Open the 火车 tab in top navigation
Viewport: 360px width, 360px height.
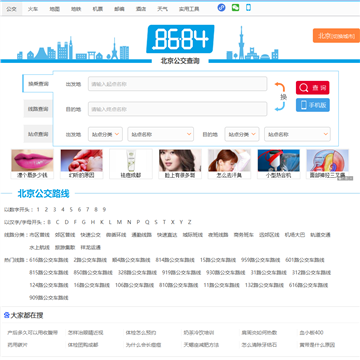tap(33, 9)
